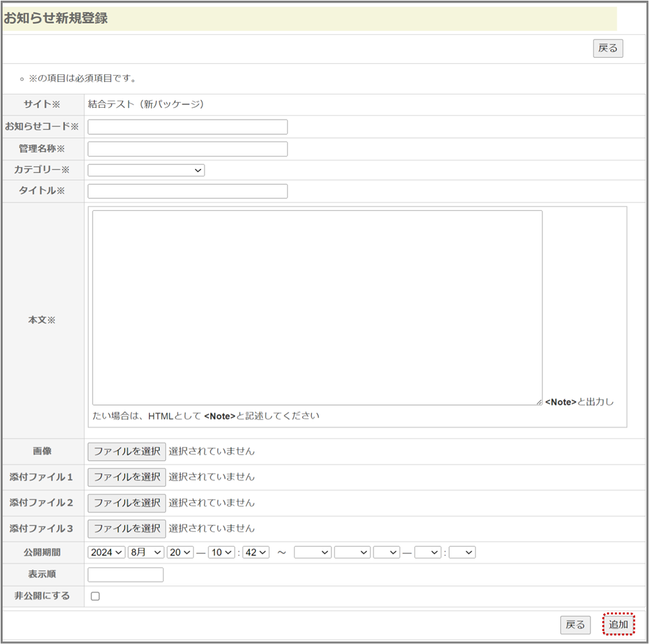Screen dimensions: 649x644
Task: Open the empty end year dropdown
Action: pyautogui.click(x=312, y=553)
